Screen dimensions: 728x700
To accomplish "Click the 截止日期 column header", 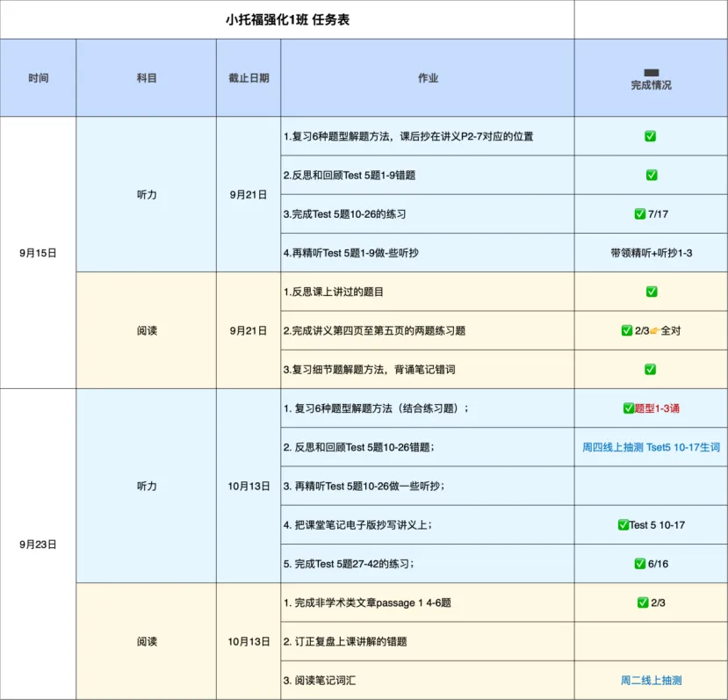I will (249, 77).
